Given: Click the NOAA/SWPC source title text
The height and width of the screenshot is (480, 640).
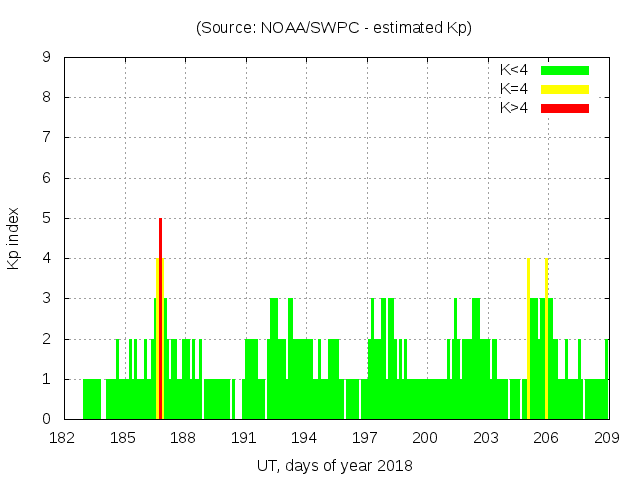Looking at the screenshot, I should (x=334, y=28).
